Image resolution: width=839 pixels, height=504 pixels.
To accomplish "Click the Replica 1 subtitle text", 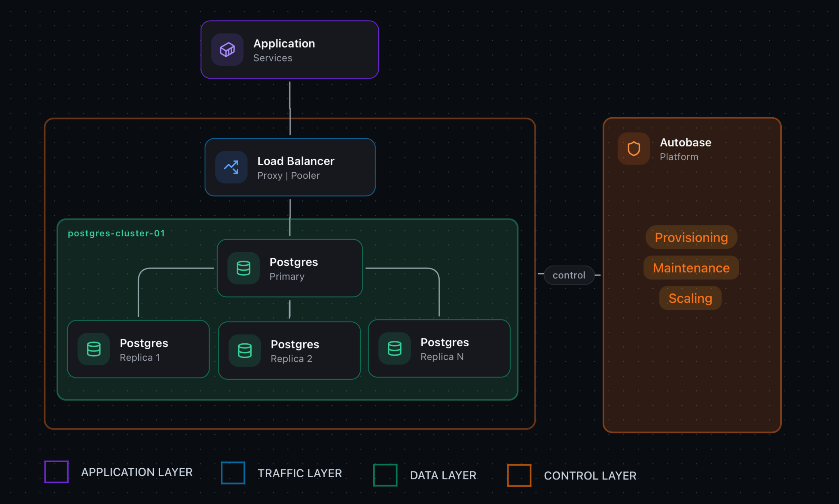I will [x=140, y=357].
